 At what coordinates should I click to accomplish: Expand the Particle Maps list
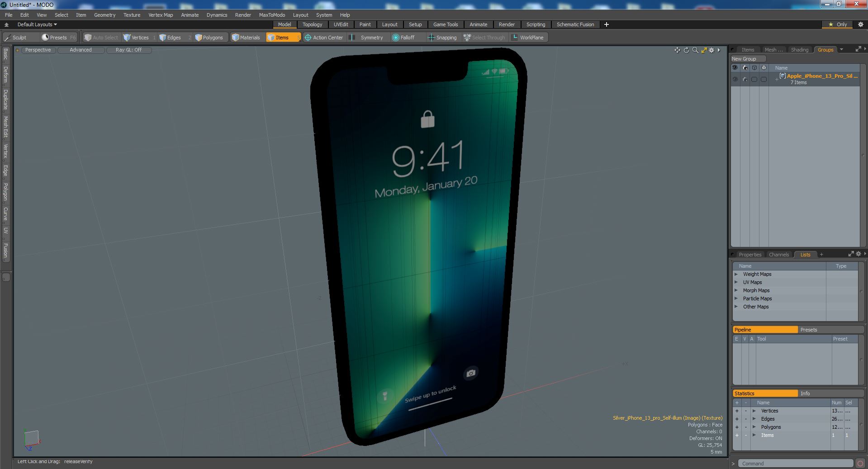pyautogui.click(x=736, y=298)
